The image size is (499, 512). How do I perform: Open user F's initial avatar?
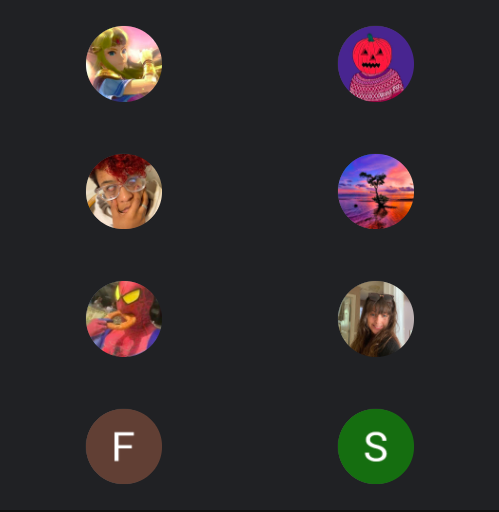click(124, 446)
